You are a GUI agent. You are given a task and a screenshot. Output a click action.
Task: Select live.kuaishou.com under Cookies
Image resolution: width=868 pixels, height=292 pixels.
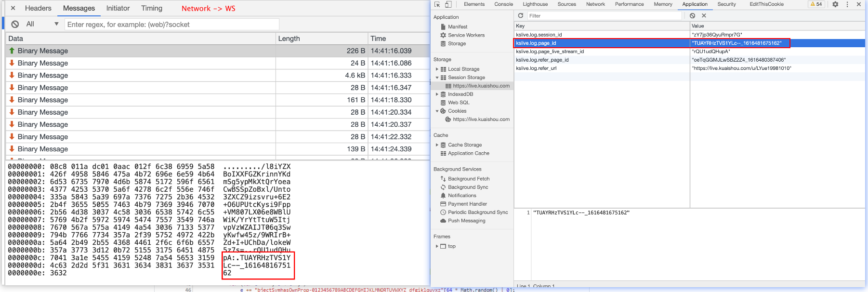(x=481, y=119)
